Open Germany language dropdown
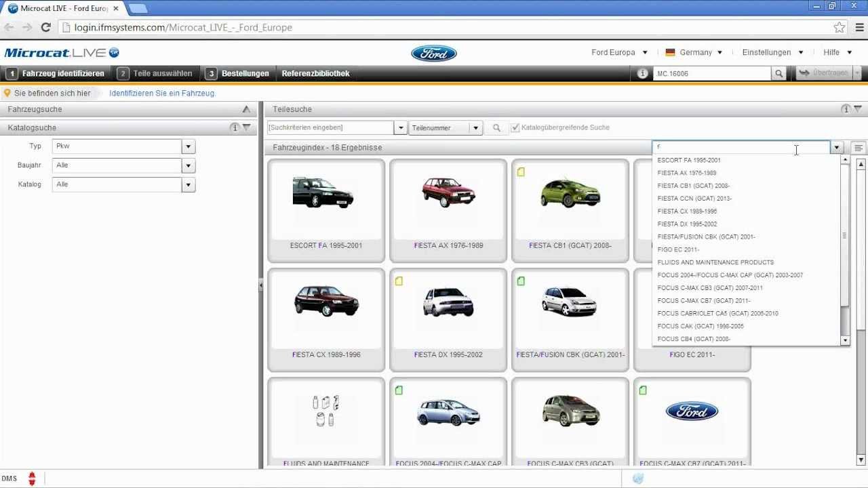The image size is (868, 488). click(x=694, y=52)
